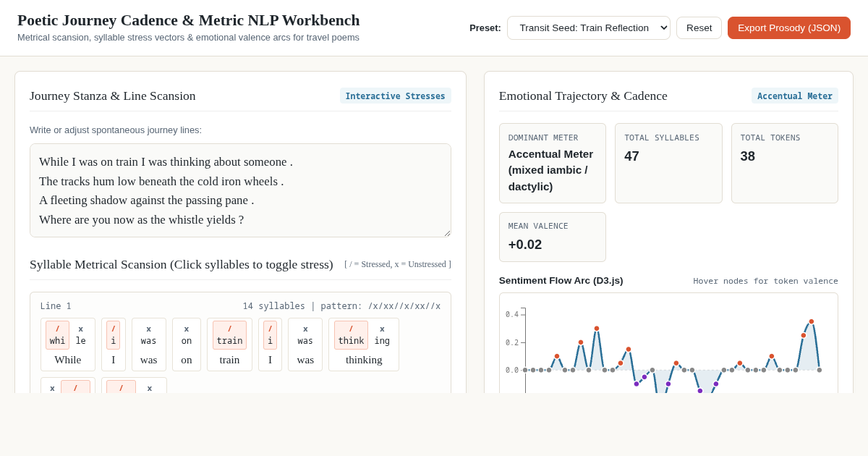
Task: Click the 'thinking' word label
Action: pyautogui.click(x=364, y=360)
